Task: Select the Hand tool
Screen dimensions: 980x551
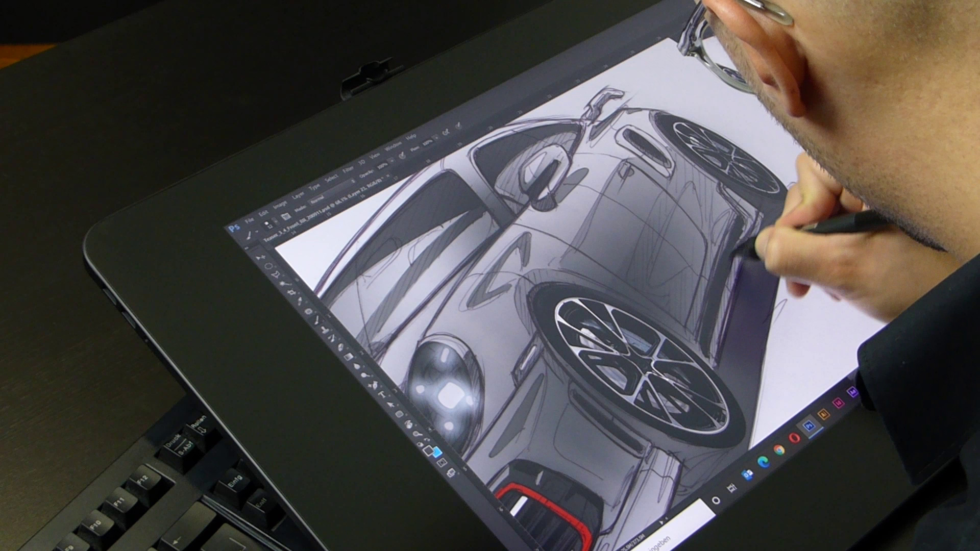Action: [408, 424]
